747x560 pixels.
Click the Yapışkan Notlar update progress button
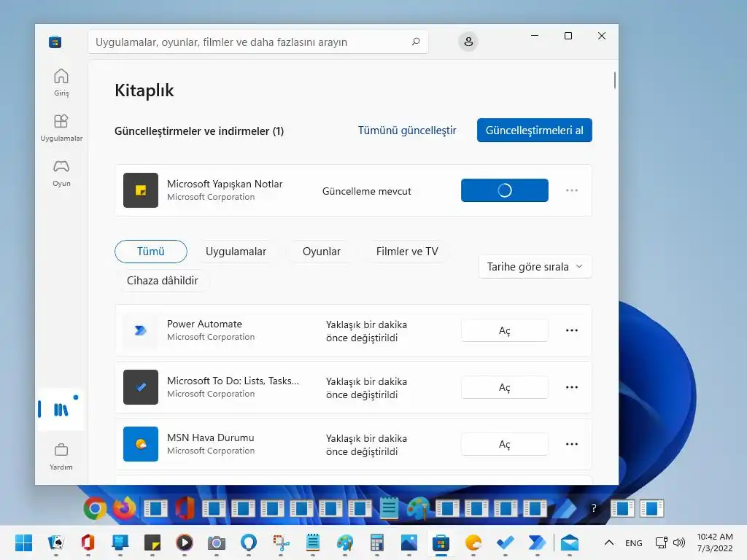tap(505, 190)
